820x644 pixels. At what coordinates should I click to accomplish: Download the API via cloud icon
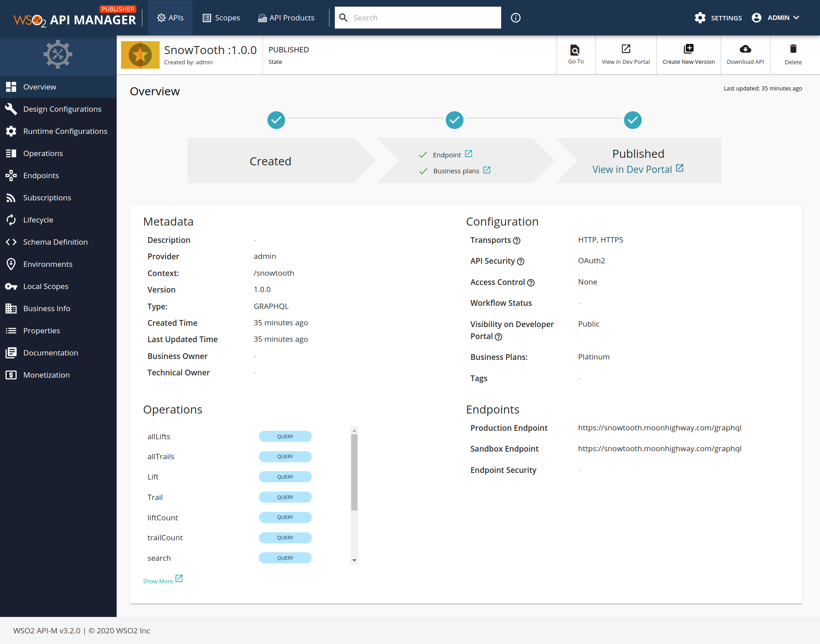(x=745, y=53)
